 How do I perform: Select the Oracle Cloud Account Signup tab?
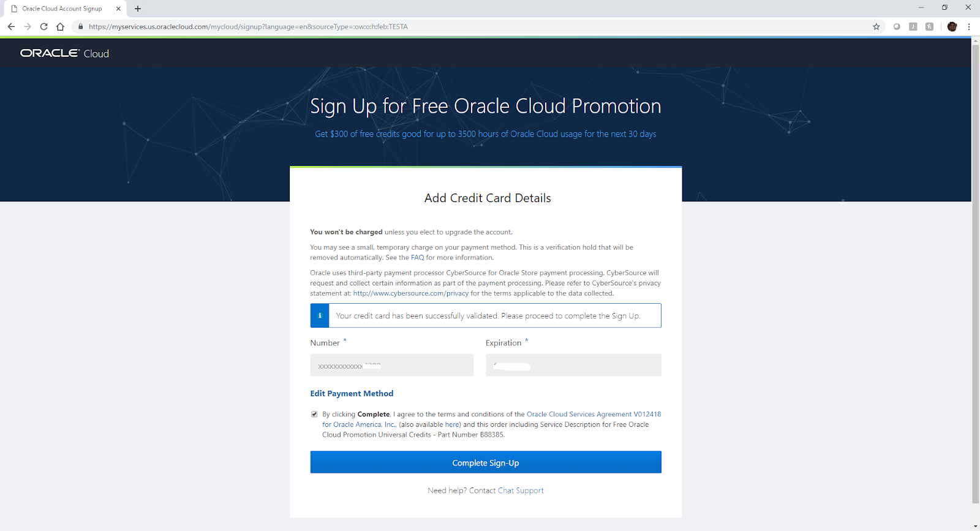pos(62,9)
